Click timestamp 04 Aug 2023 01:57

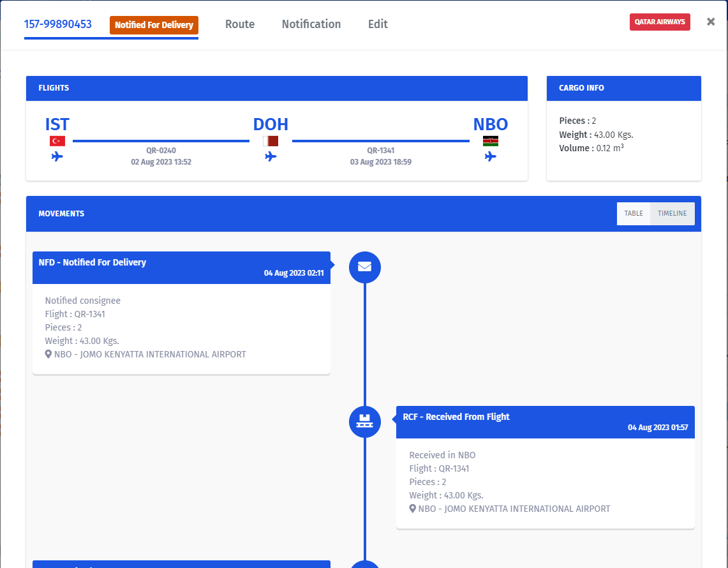point(658,428)
